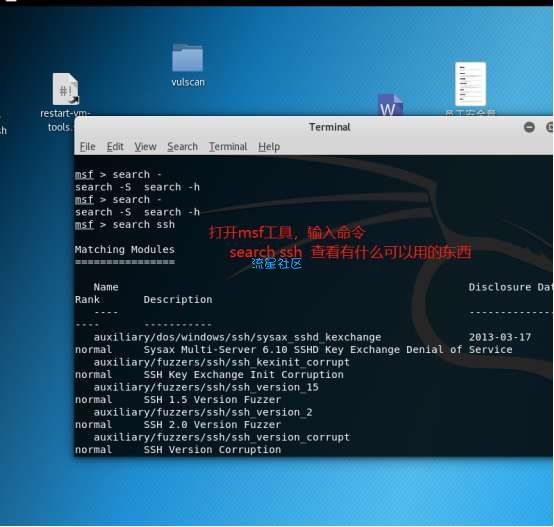This screenshot has width=554, height=527.
Task: Click the 'Matching Modules' heading
Action: click(125, 249)
